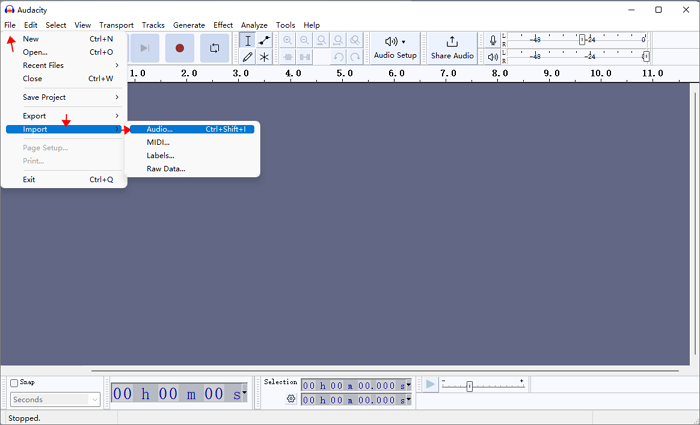Choose Audio... from the Import submenu

pos(160,129)
